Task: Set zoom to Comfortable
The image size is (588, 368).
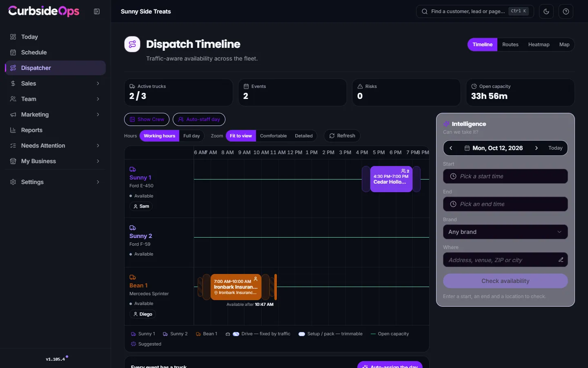Action: (x=273, y=136)
